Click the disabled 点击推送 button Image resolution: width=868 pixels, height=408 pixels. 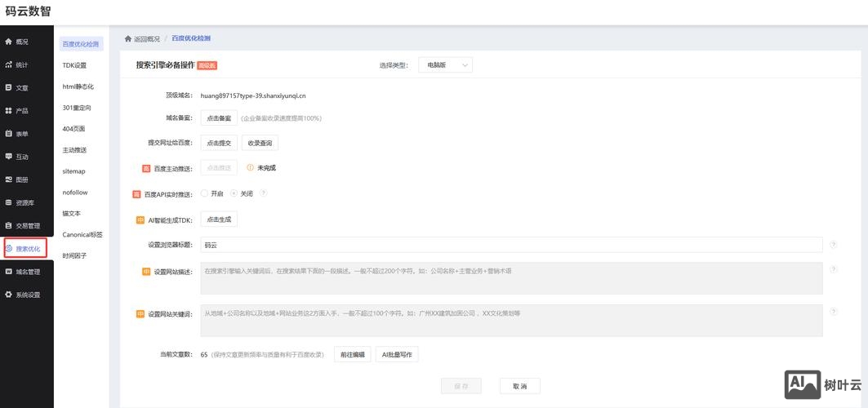(219, 167)
